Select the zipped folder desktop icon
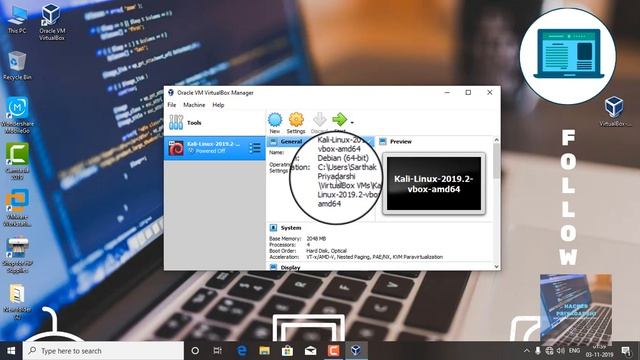 click(x=17, y=301)
